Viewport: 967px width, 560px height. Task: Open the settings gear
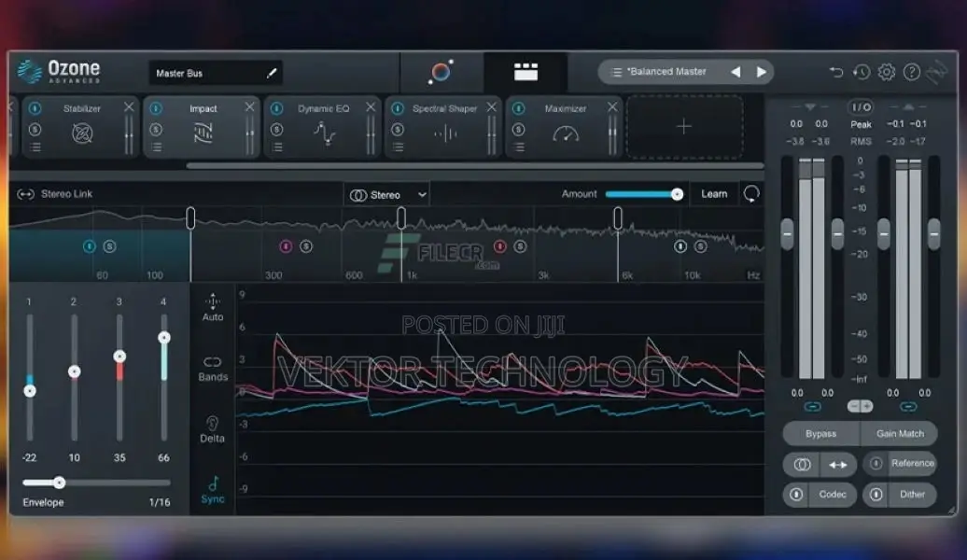[886, 72]
